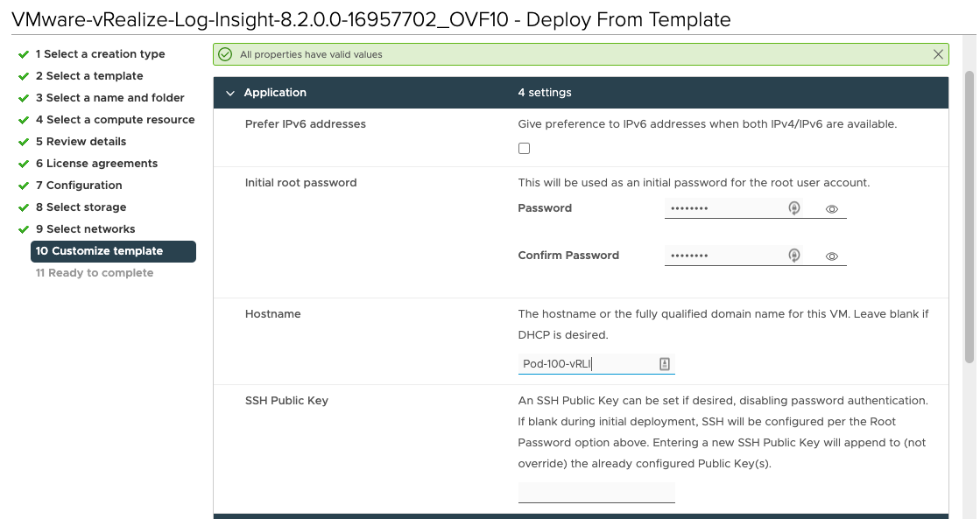This screenshot has width=980, height=519.
Task: Click the key icon in Confirm Password field
Action: (794, 256)
